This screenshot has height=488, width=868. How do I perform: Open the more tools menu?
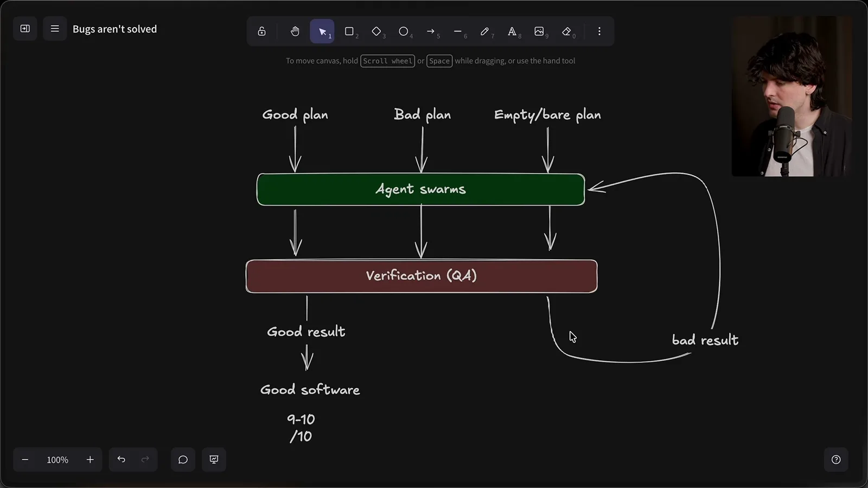click(599, 31)
